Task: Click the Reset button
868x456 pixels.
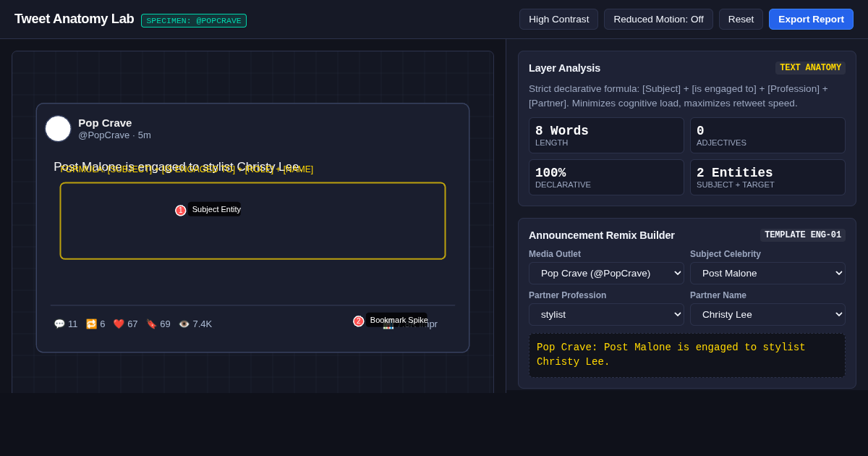Action: [741, 20]
